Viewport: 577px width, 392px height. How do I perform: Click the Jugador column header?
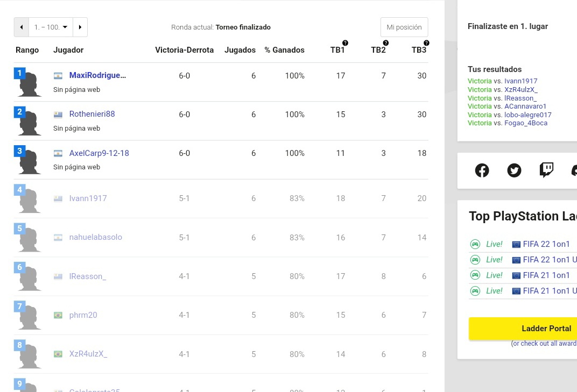tap(68, 50)
